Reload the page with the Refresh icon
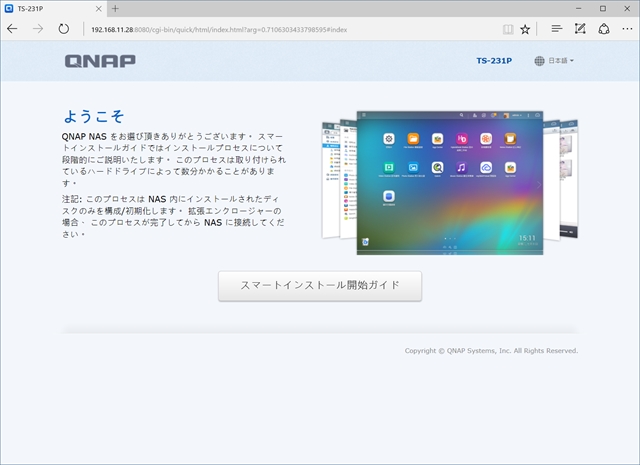 [x=64, y=29]
